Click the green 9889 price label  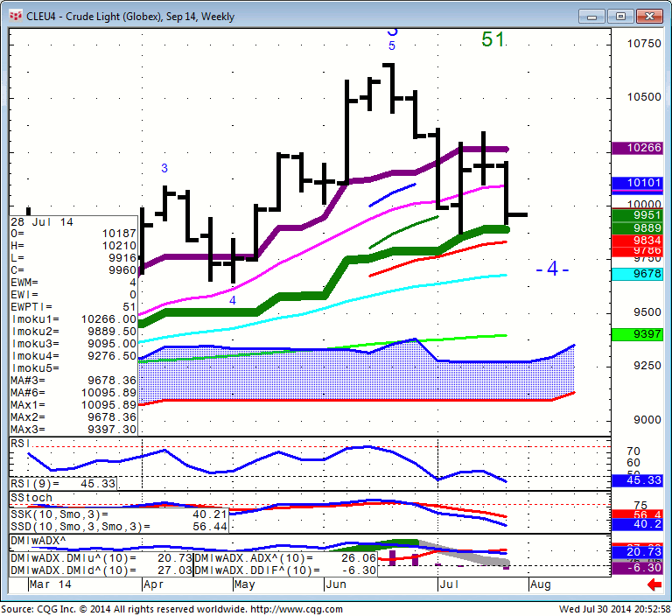(x=638, y=228)
